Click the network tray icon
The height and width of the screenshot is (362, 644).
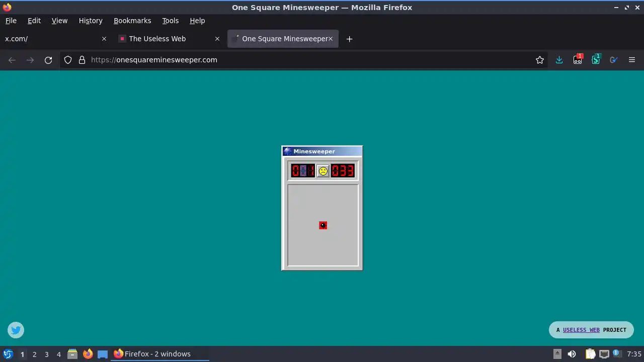tap(604, 354)
